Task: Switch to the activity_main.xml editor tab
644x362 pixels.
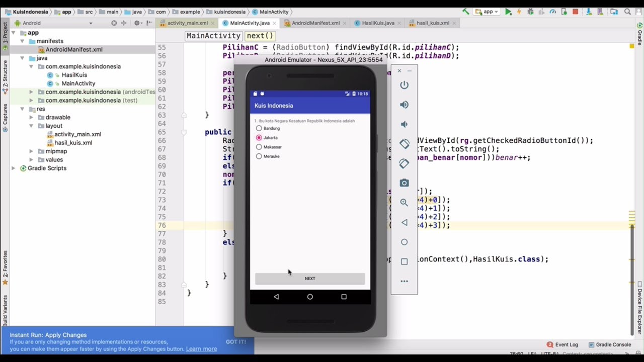Action: point(187,23)
